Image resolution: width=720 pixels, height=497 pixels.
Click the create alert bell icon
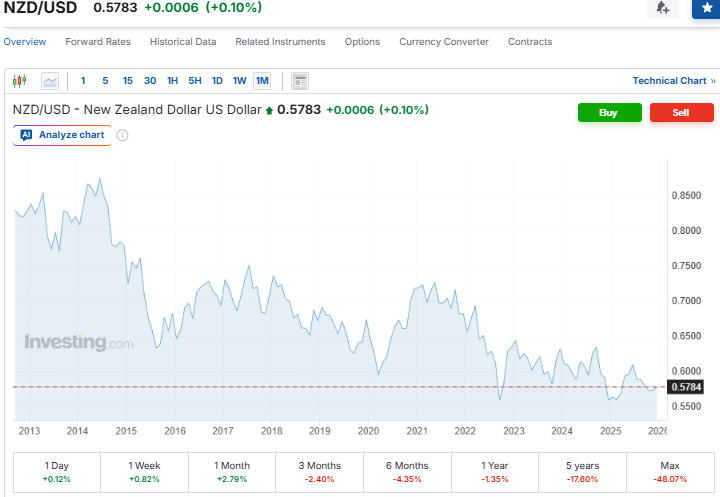click(662, 8)
